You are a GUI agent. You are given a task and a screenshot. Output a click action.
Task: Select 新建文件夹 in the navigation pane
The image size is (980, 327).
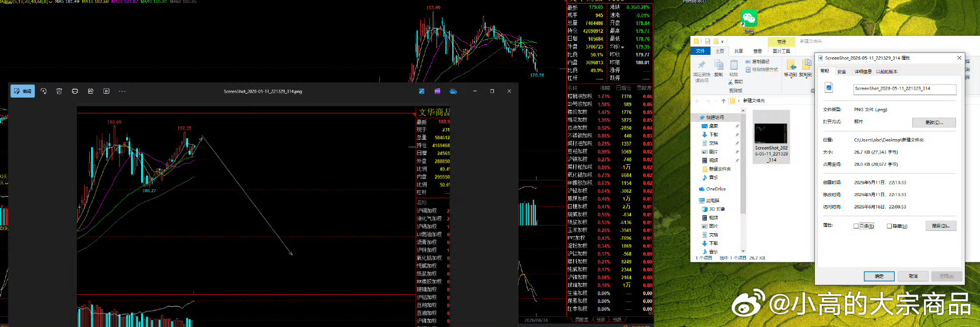719,169
